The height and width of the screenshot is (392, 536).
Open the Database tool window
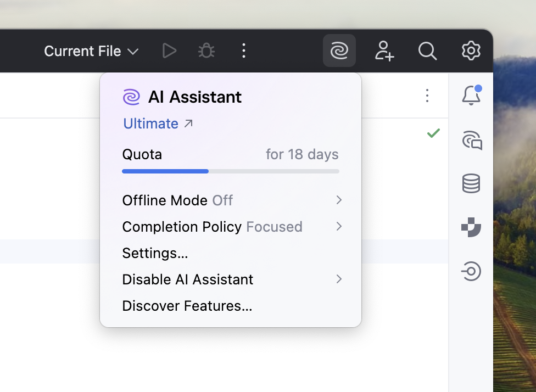[x=471, y=183]
